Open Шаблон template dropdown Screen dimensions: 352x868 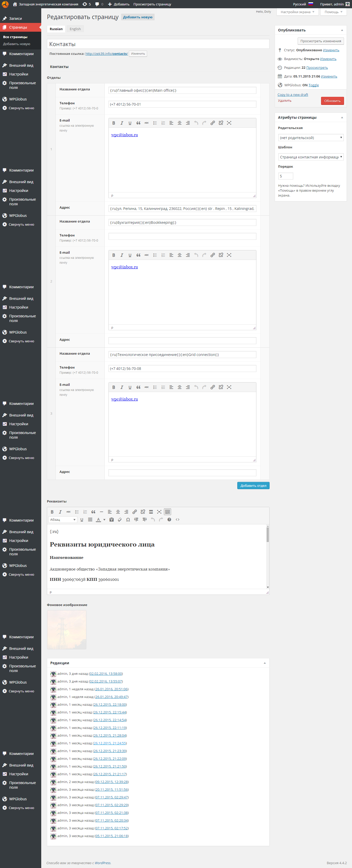pyautogui.click(x=311, y=157)
